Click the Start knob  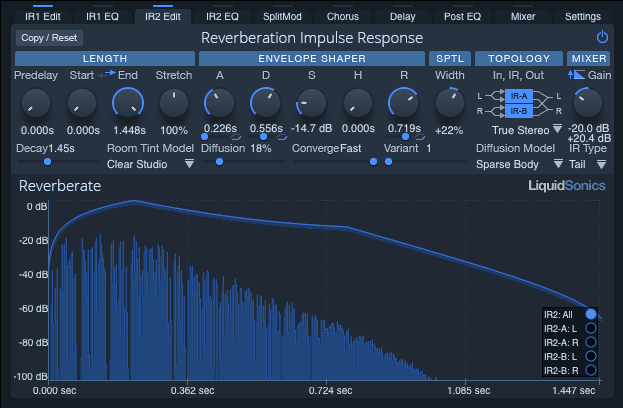coord(82,103)
